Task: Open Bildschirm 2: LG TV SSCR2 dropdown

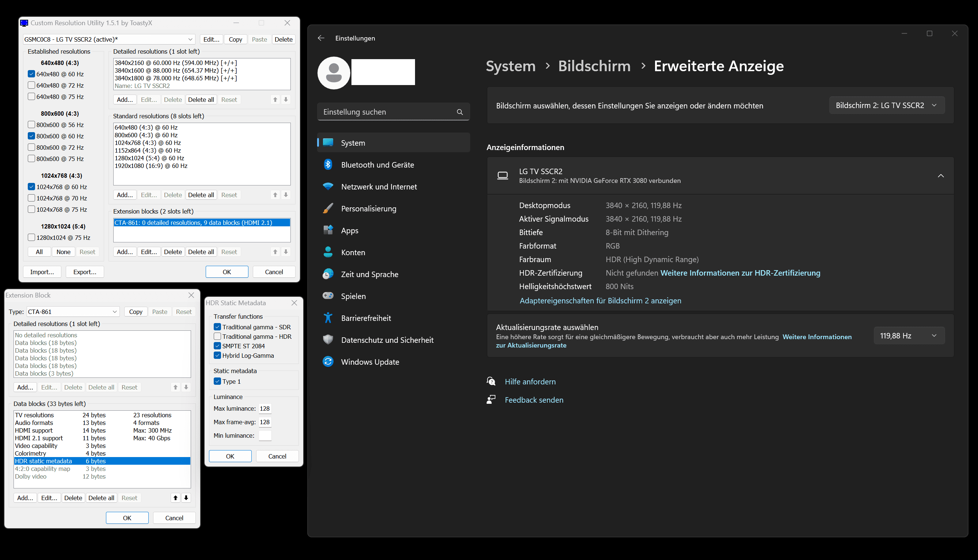Action: point(887,106)
